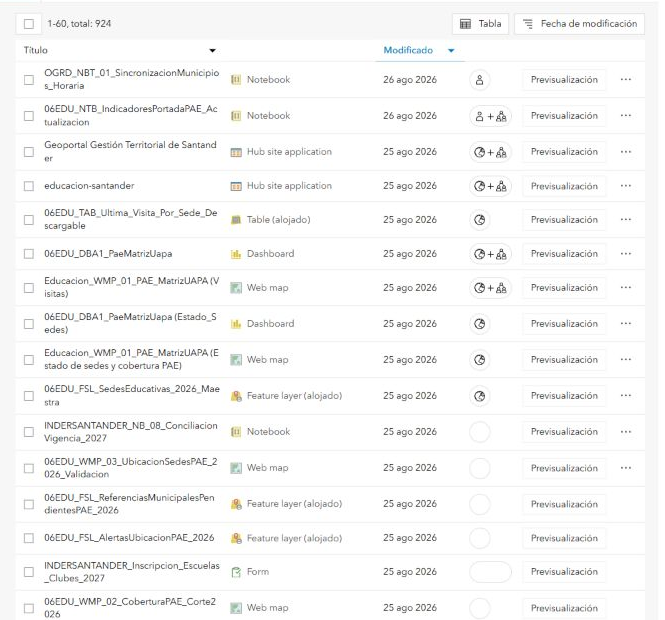Click the sharing icon for educacion-santander
The width and height of the screenshot is (665, 620).
[x=490, y=186]
